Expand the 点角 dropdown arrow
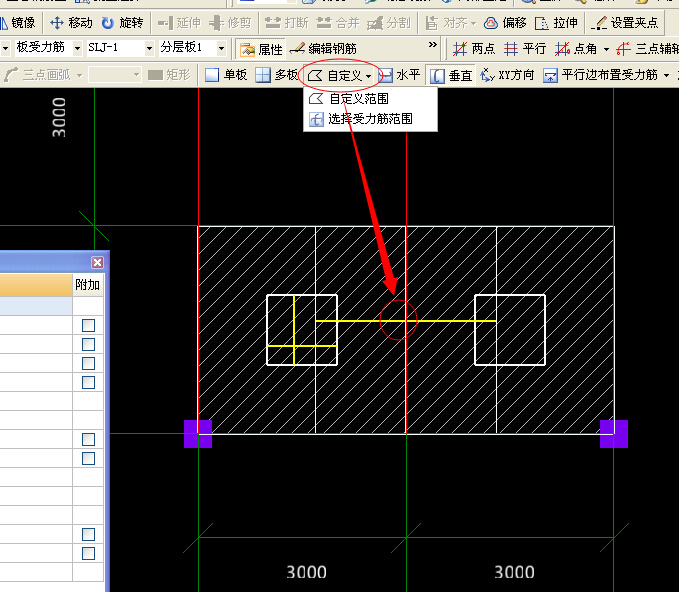The height and width of the screenshot is (592, 679). tap(606, 49)
